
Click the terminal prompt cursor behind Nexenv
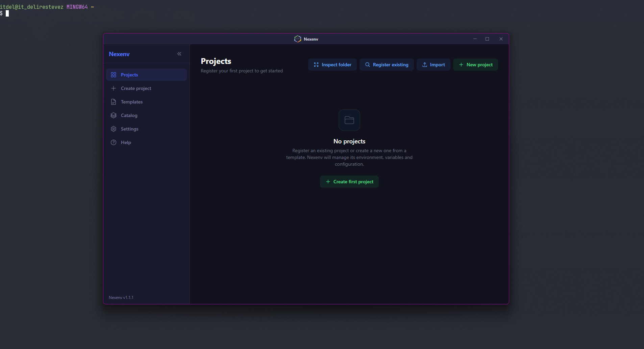(x=7, y=14)
